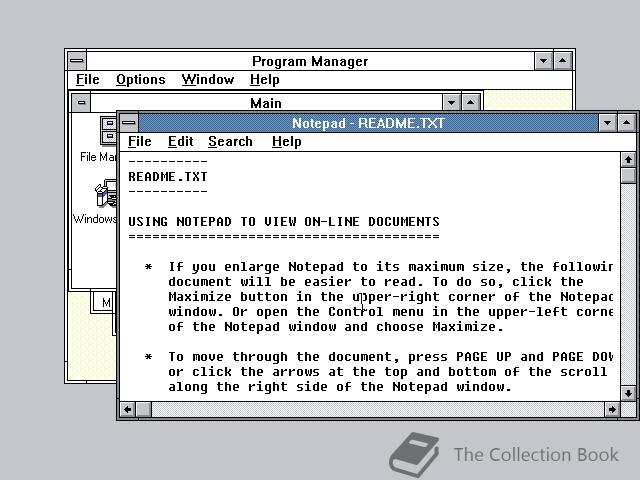Minimize the Main group window
The height and width of the screenshot is (480, 640).
(451, 102)
